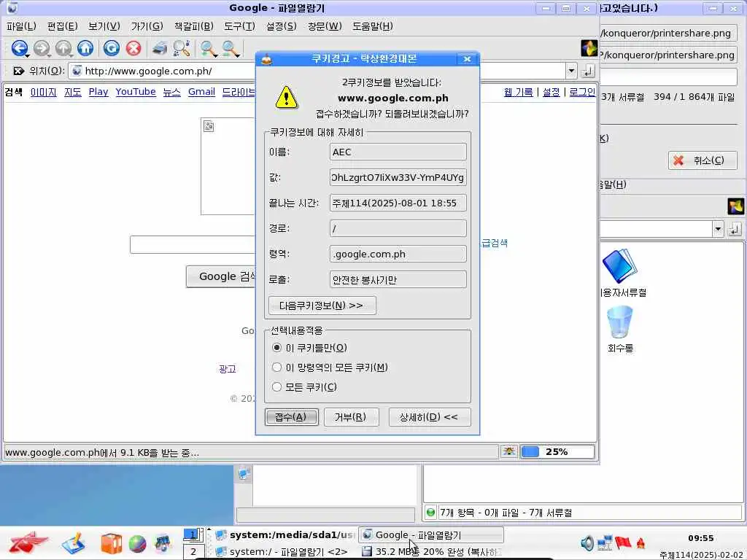Expand the location URL history dropdown

571,71
